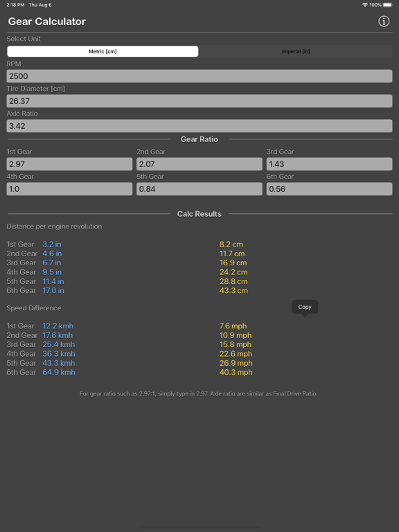The image size is (399, 532).
Task: Select the 4.6 in distance value
Action: click(x=52, y=254)
